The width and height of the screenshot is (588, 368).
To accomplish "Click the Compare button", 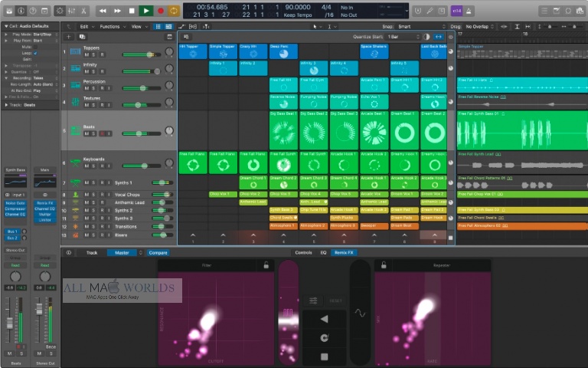I will point(158,253).
